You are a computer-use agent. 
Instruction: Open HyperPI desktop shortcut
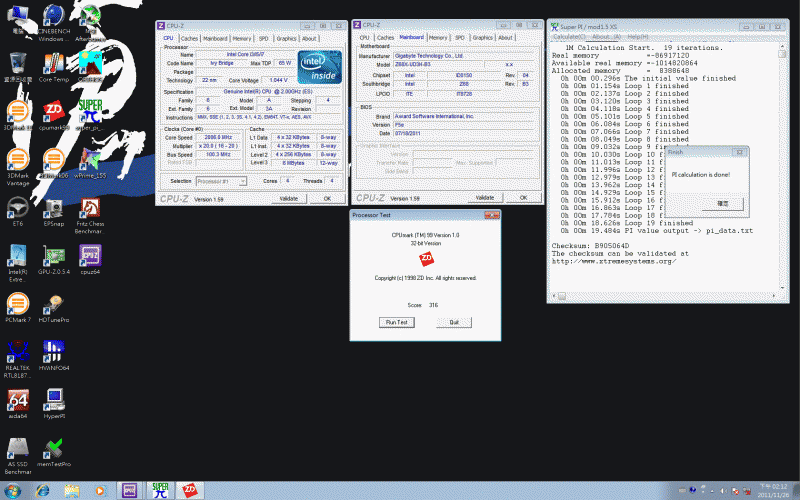pos(54,404)
